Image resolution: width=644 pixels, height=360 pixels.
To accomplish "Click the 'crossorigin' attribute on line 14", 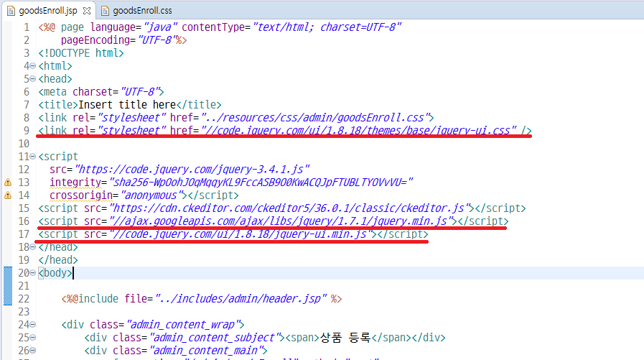I will click(81, 195).
